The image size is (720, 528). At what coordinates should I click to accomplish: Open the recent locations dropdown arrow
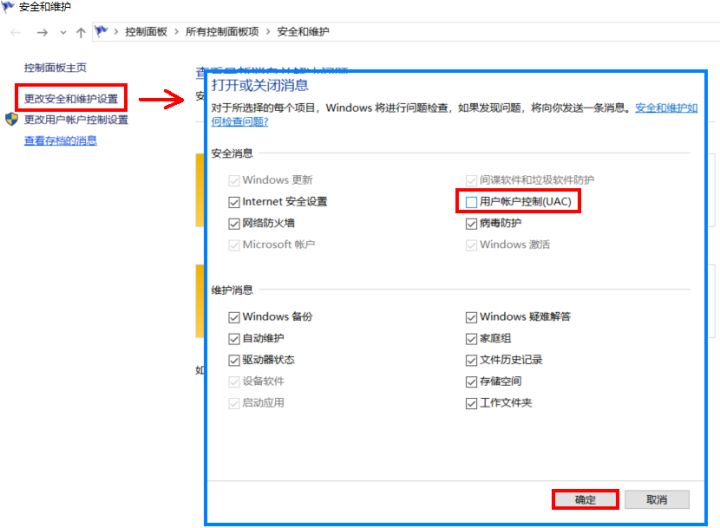(x=63, y=33)
